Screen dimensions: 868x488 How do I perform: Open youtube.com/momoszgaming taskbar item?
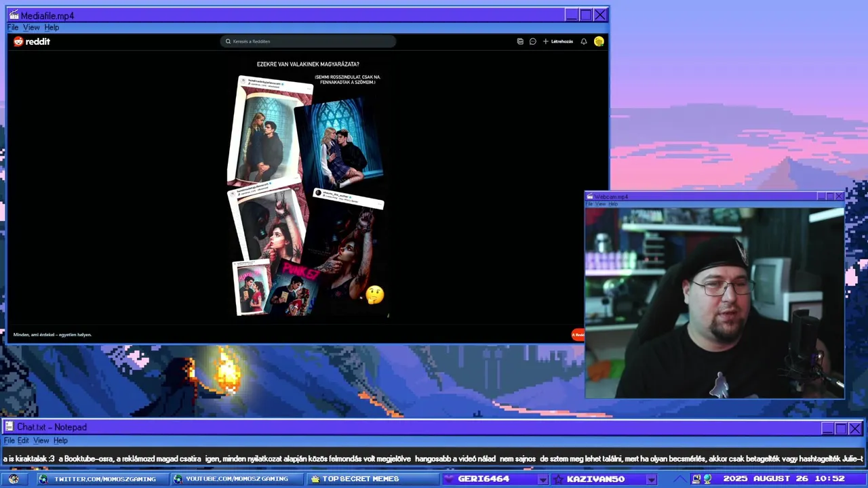[x=237, y=479]
